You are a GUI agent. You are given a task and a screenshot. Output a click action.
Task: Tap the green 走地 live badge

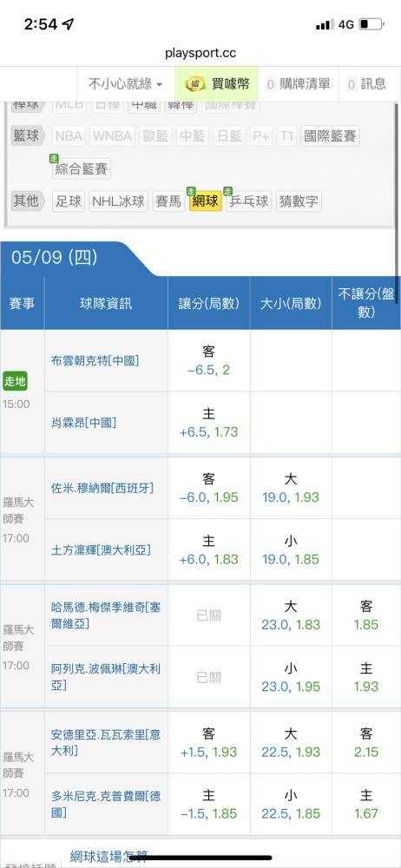click(x=15, y=381)
